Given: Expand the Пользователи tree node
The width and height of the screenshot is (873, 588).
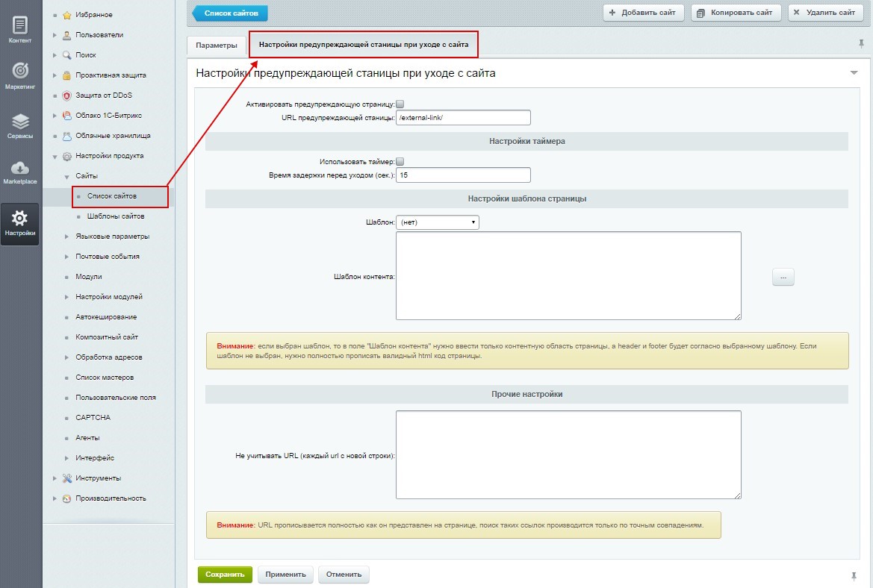Looking at the screenshot, I should tap(55, 35).
